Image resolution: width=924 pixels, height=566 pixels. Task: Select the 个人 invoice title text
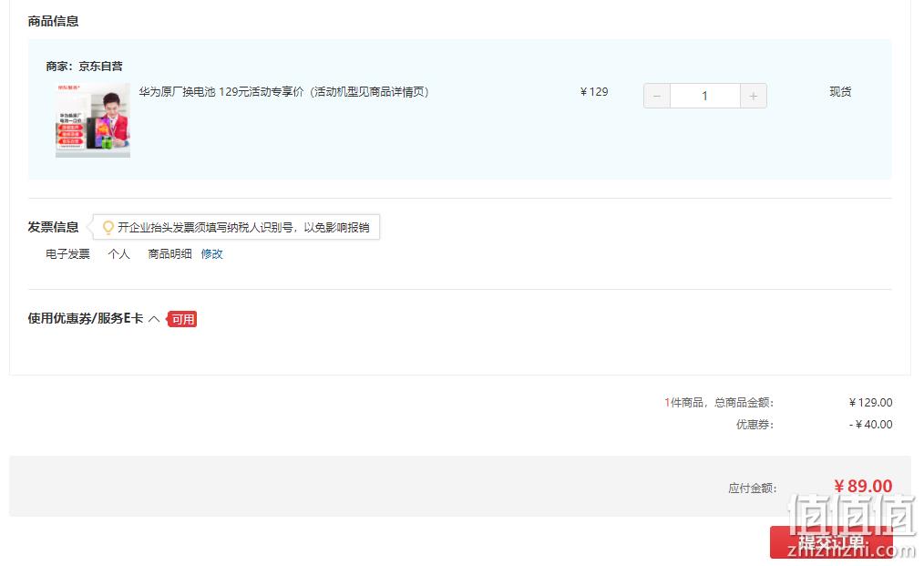coord(118,254)
